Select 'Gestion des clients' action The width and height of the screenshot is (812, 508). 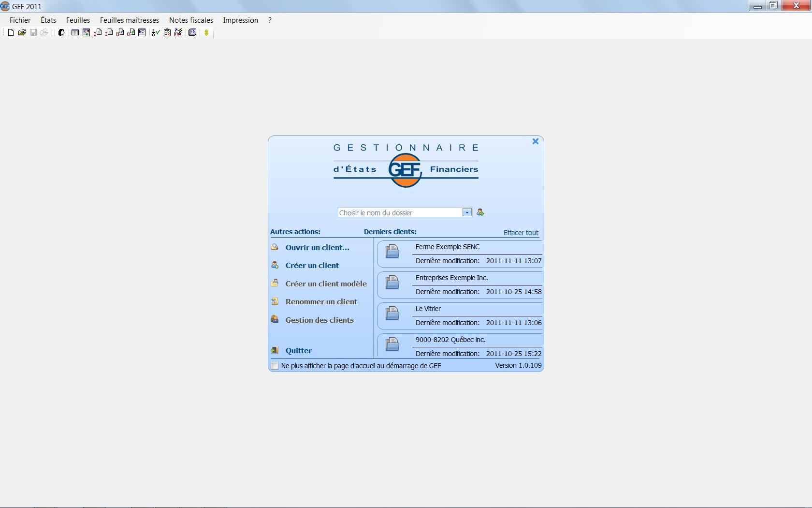319,320
